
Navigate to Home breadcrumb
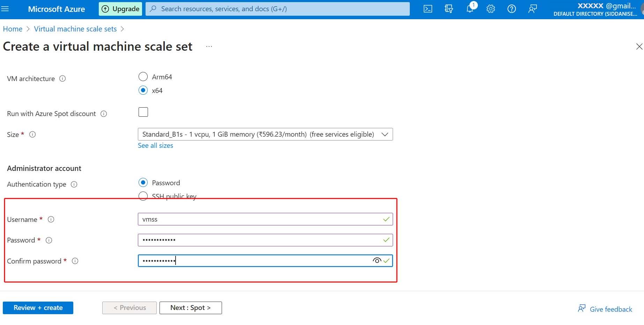tap(13, 29)
